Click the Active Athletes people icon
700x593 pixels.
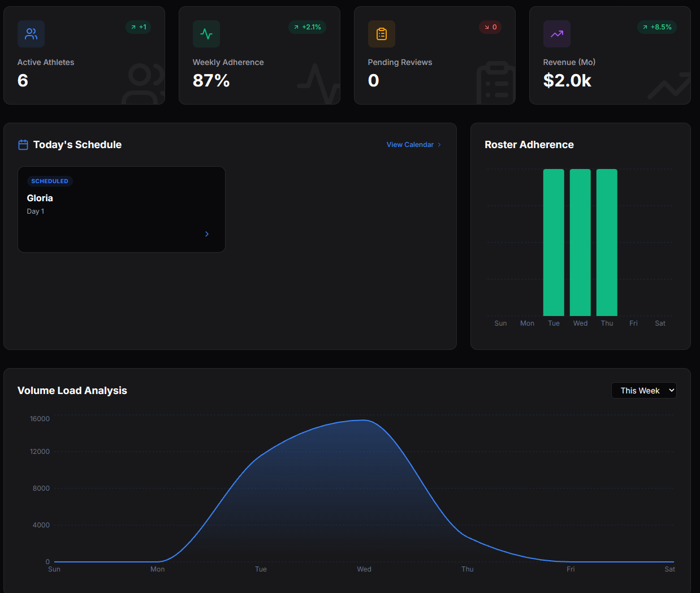point(31,34)
